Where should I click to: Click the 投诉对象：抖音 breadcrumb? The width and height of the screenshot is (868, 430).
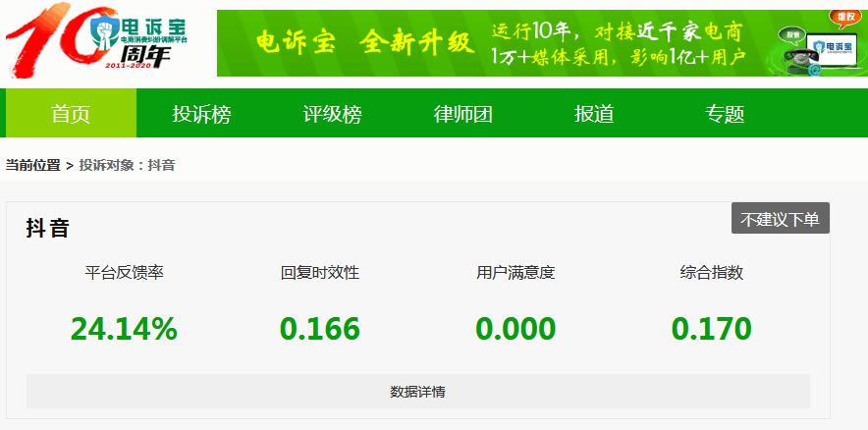pyautogui.click(x=127, y=165)
